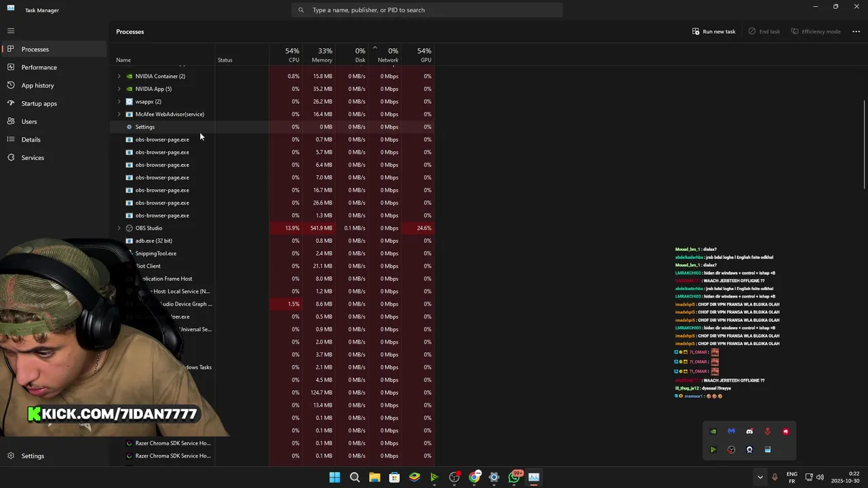Sort processes by the Status column
Image resolution: width=868 pixels, height=488 pixels.
coord(242,55)
